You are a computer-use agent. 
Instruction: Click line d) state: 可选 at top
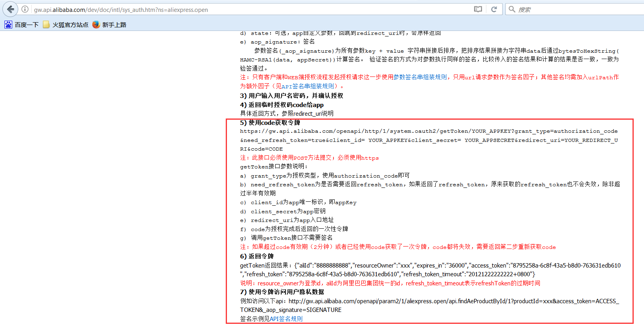tap(340, 33)
